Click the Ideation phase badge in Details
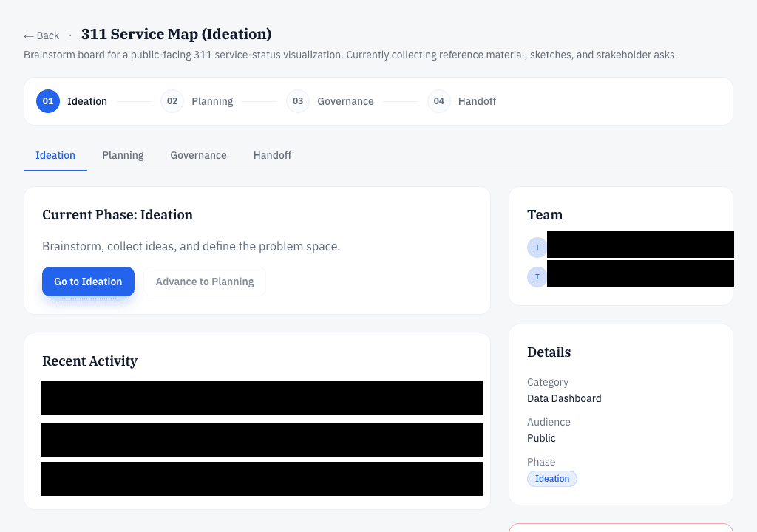Viewport: 757px width, 532px height. pyautogui.click(x=552, y=479)
